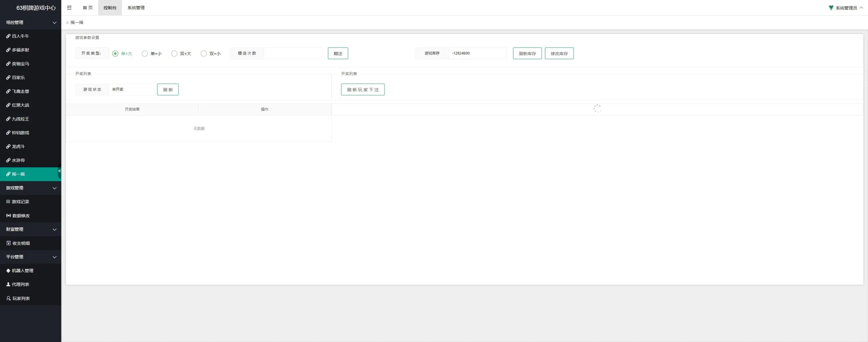Click the 机器人管理 robot icon
The image size is (868, 342).
[8, 270]
